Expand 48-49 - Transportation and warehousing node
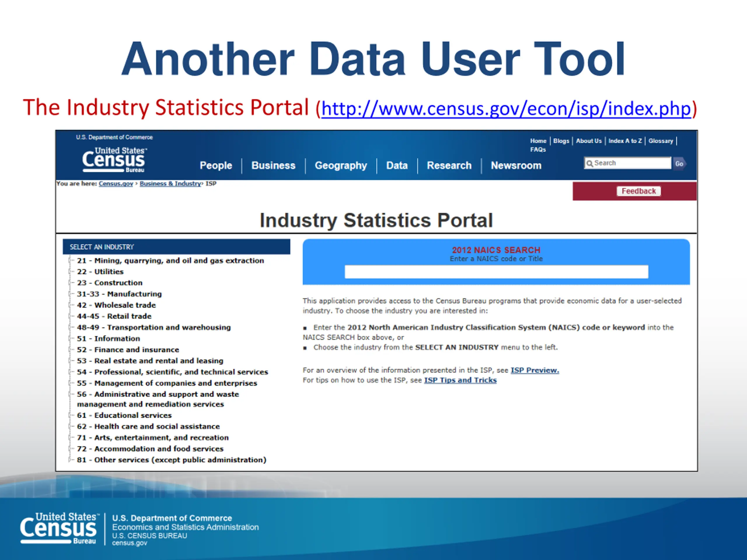This screenshot has height=560, width=747. coord(70,327)
